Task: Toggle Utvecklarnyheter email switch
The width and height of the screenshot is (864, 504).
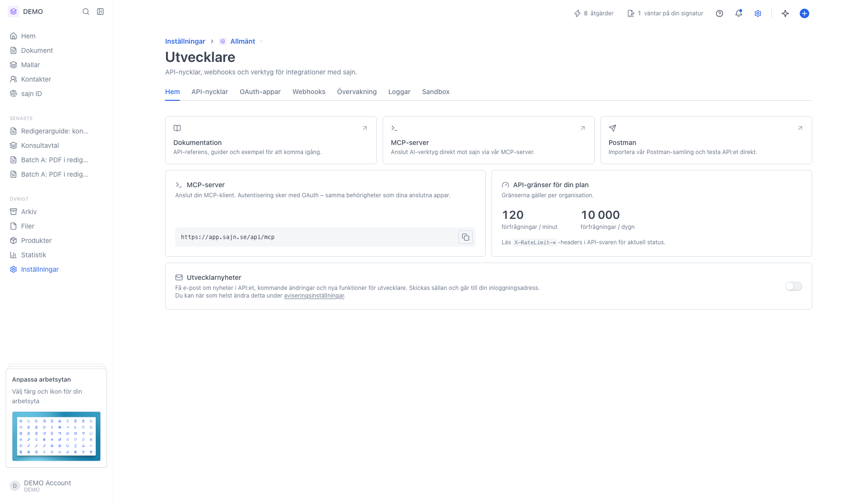Action: [793, 286]
